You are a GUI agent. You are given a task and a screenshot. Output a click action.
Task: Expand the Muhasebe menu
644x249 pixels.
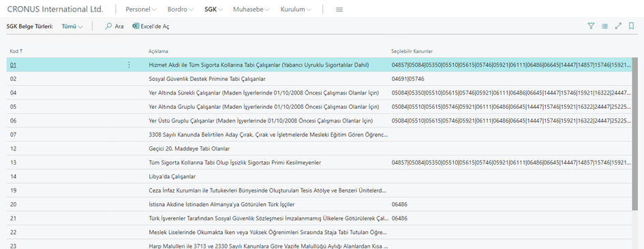pos(251,10)
